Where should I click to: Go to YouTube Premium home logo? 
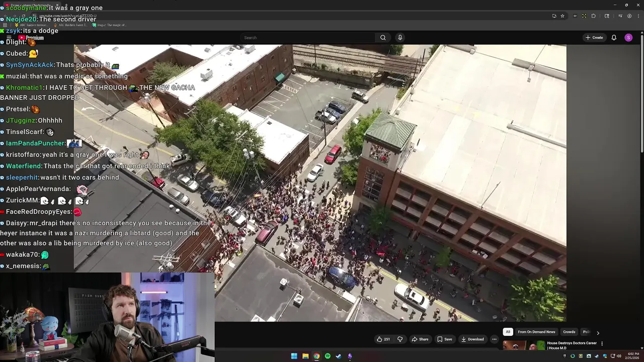coord(31,38)
